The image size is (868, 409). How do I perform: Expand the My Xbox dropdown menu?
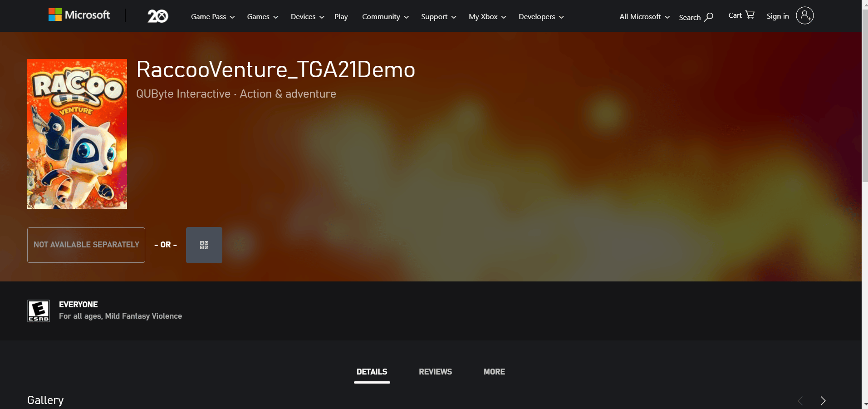pyautogui.click(x=487, y=17)
